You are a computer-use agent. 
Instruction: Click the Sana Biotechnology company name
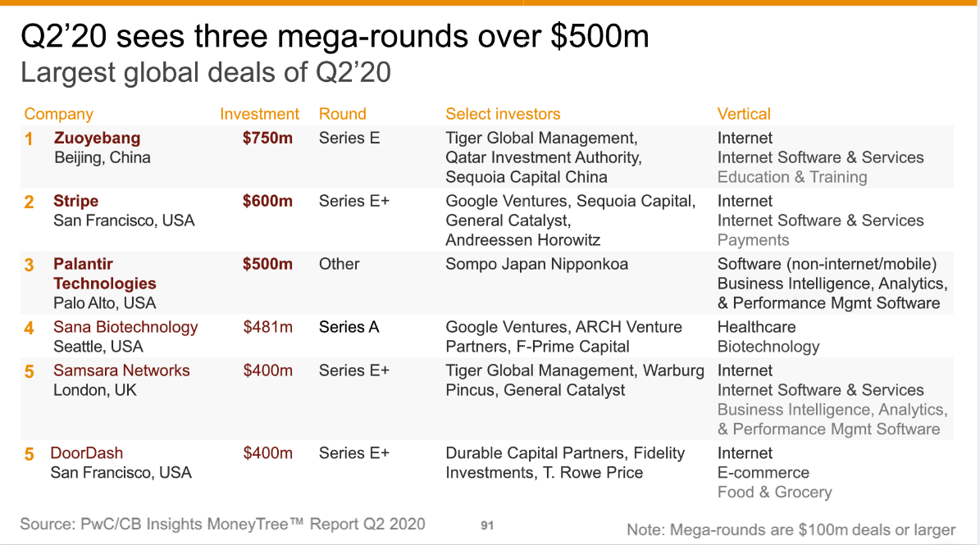125,327
